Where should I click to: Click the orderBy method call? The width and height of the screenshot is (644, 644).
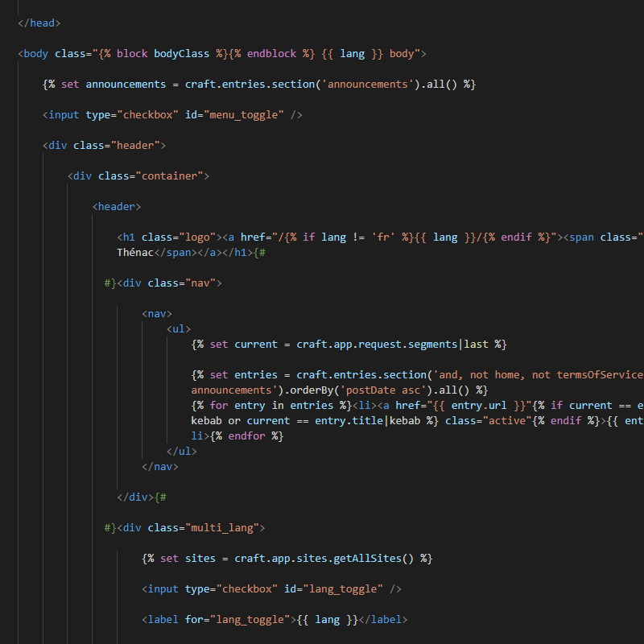click(x=312, y=390)
